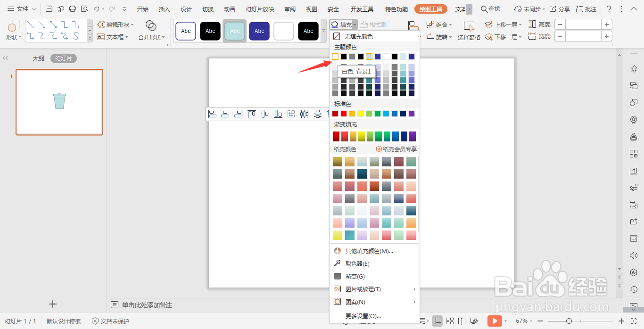Click the Align Left icon in floating toolbar
Screen dimensions: 644x329
212,114
